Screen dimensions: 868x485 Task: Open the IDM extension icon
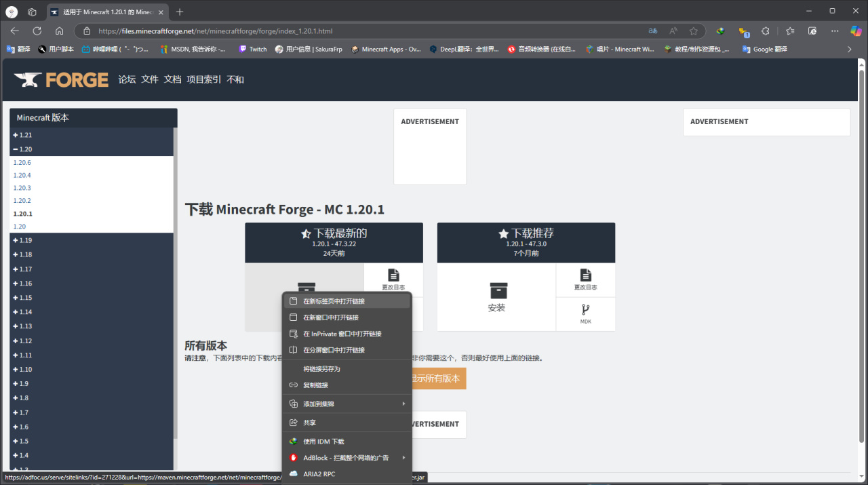[x=720, y=31]
